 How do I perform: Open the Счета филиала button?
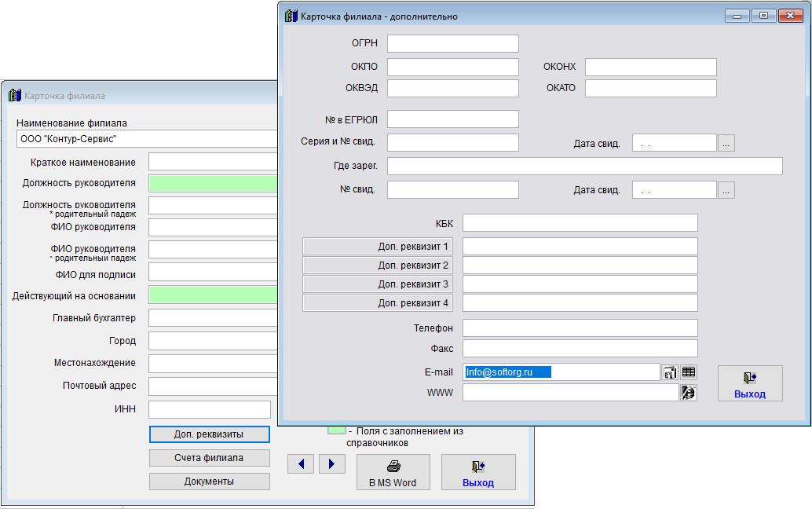click(209, 458)
